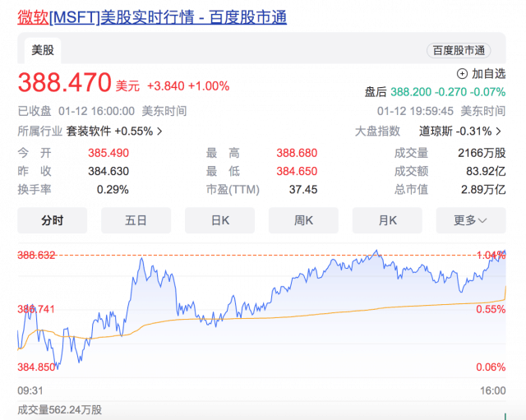Click the 市盈(TTM) value 37.45
Image resolution: width=526 pixels, height=420 pixels.
point(303,190)
